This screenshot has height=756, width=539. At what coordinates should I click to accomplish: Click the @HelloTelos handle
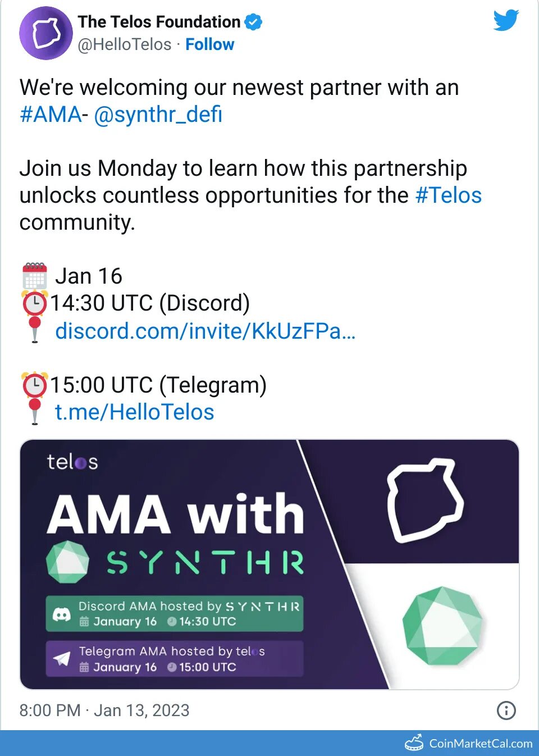coord(125,44)
